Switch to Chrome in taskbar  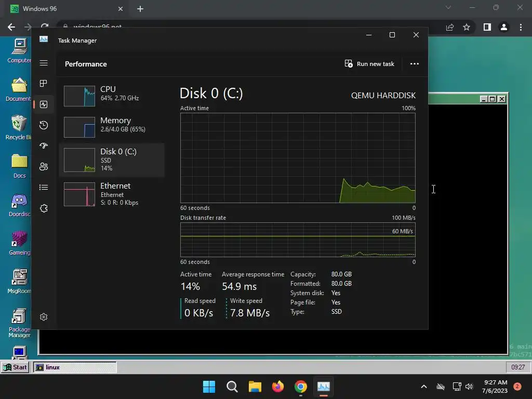pos(301,387)
